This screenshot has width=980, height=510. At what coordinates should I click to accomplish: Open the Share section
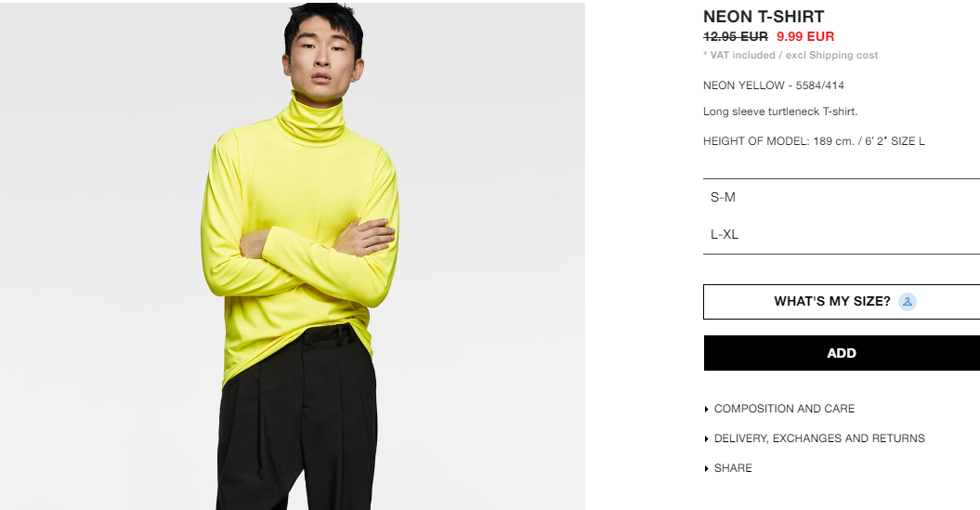click(733, 468)
